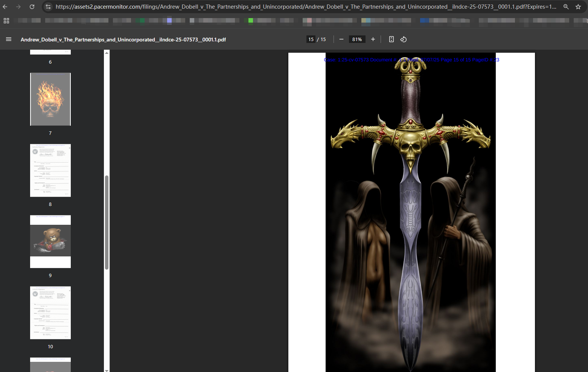588x372 pixels.
Task: Click the zoom out minus button
Action: 341,39
